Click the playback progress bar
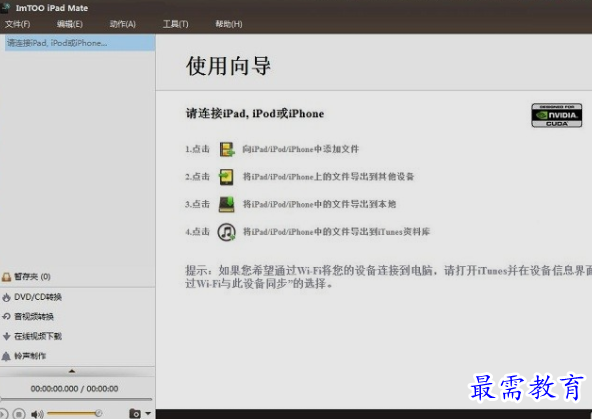Screen dimensions: 592x419 point(77,399)
